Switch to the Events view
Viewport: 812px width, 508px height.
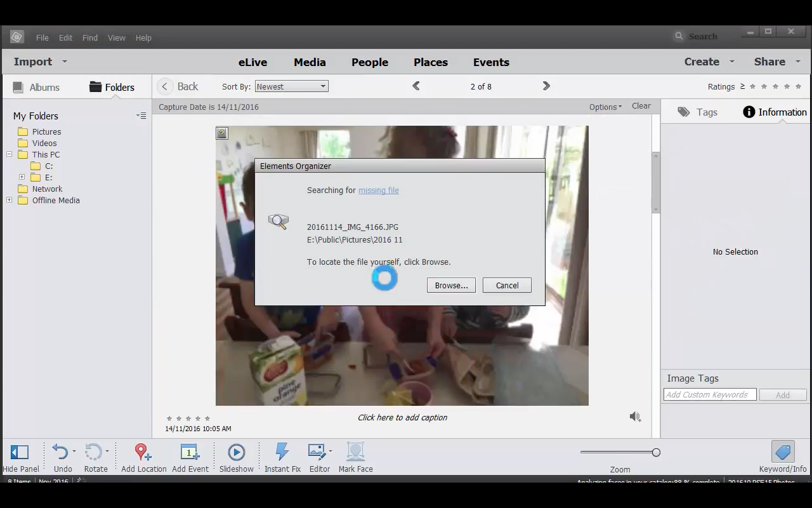(491, 62)
